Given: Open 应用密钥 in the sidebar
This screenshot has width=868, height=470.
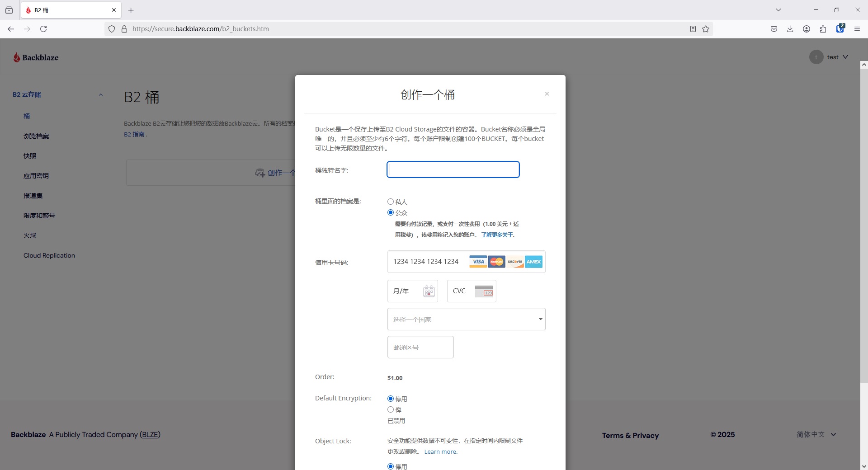Looking at the screenshot, I should pos(36,176).
